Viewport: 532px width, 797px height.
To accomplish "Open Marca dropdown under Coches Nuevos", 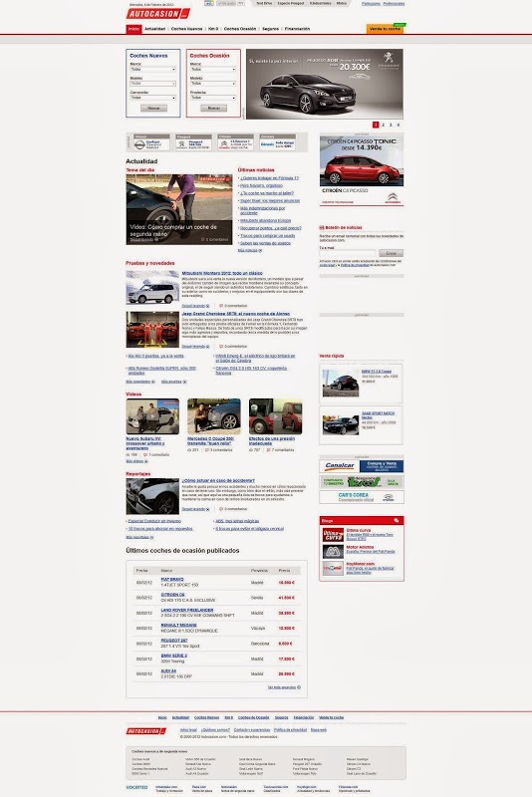I will click(x=153, y=69).
